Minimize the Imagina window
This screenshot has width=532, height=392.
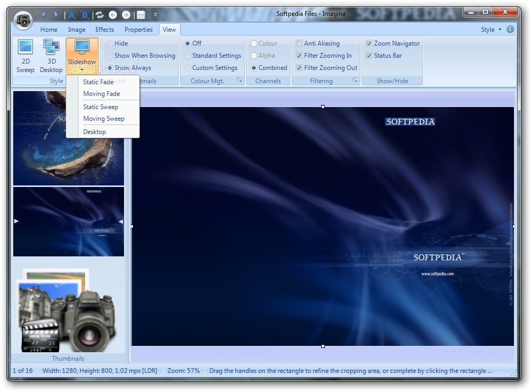tap(471, 12)
